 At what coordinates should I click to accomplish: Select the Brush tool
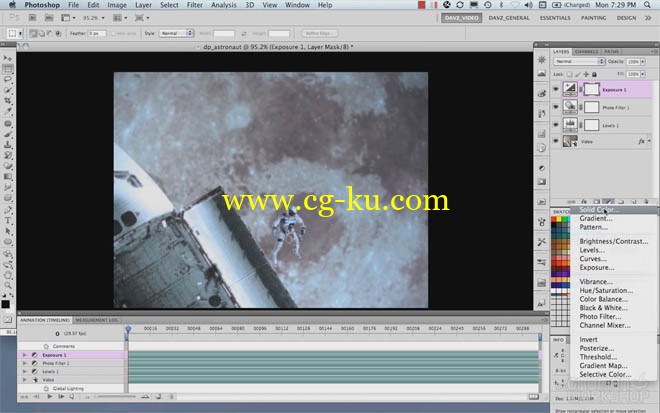[8, 135]
